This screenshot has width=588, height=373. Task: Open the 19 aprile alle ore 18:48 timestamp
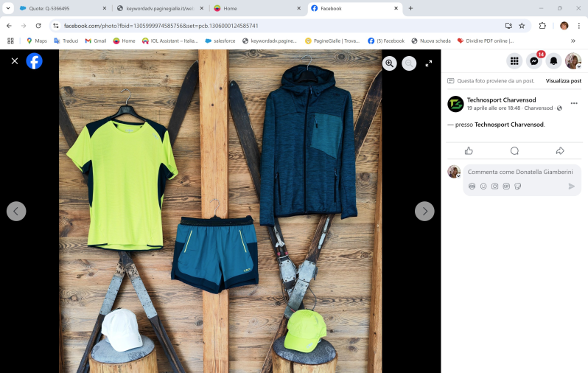(494, 108)
